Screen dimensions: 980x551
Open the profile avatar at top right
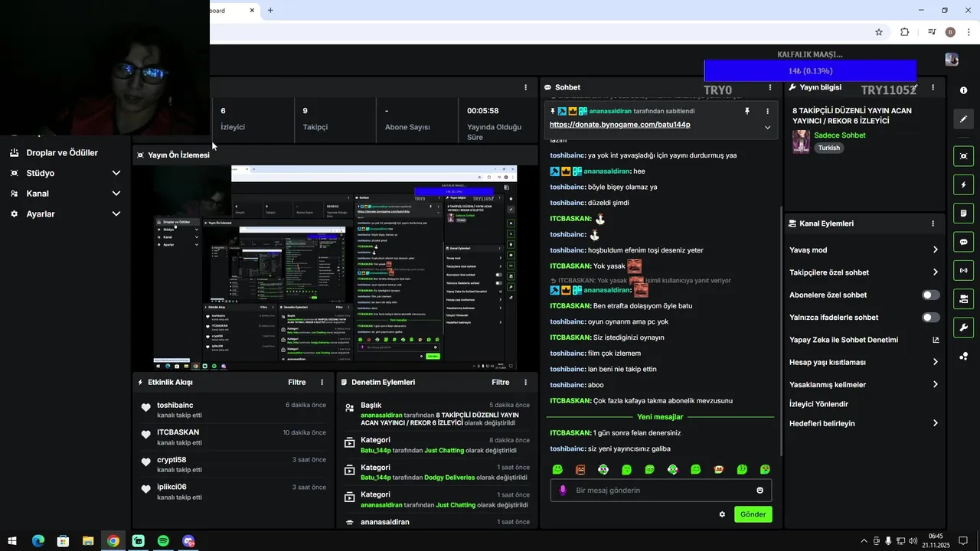pos(952,60)
